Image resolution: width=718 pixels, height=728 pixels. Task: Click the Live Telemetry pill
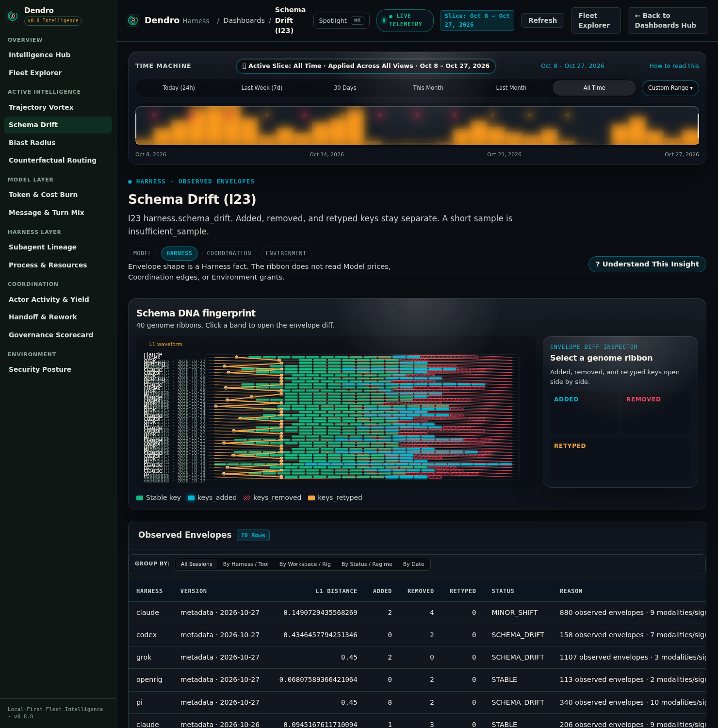tap(405, 20)
